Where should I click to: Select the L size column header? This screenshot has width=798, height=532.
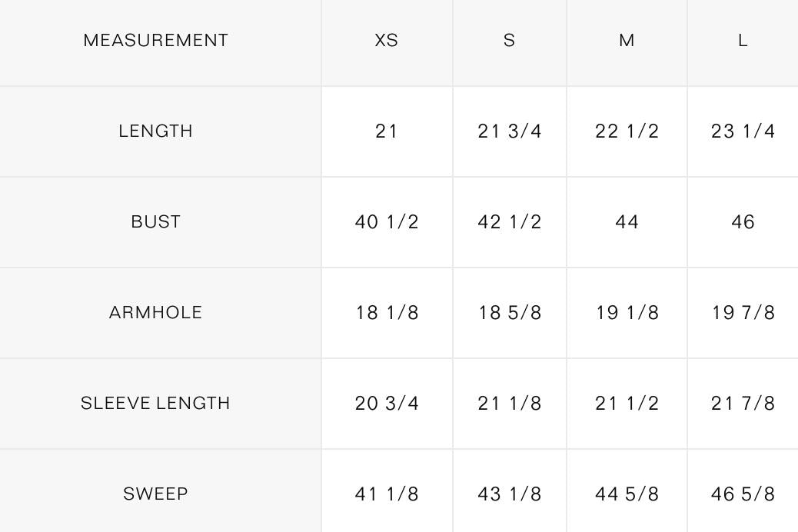pyautogui.click(x=743, y=40)
